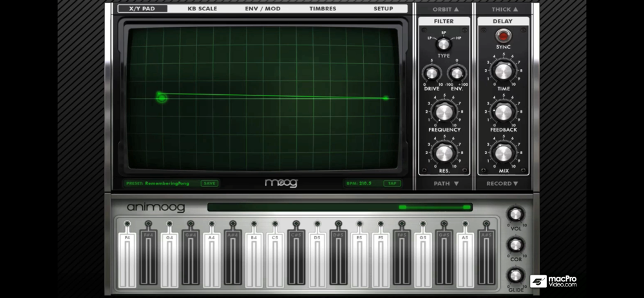Tap the TAP tempo button
The image size is (644, 298).
pyautogui.click(x=392, y=184)
